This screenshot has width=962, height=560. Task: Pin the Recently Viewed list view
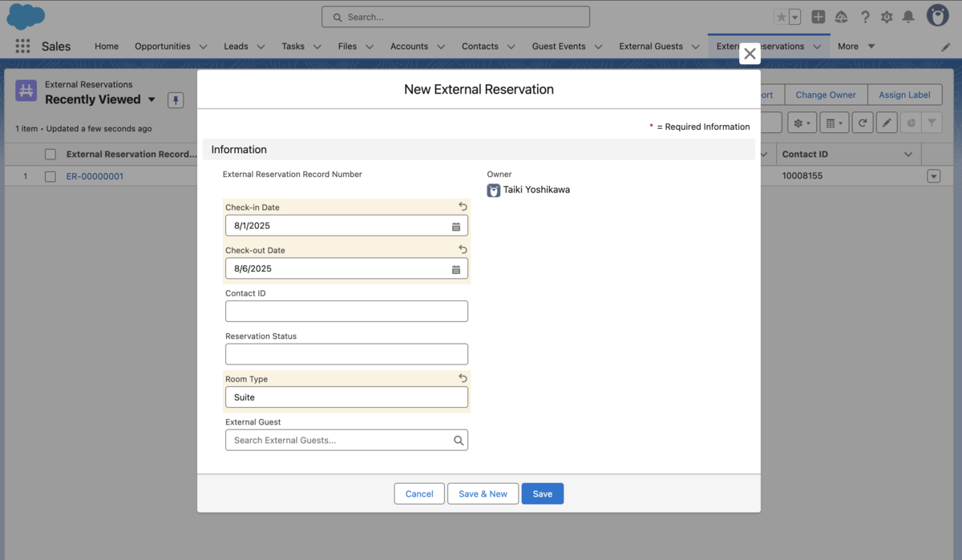click(x=176, y=100)
